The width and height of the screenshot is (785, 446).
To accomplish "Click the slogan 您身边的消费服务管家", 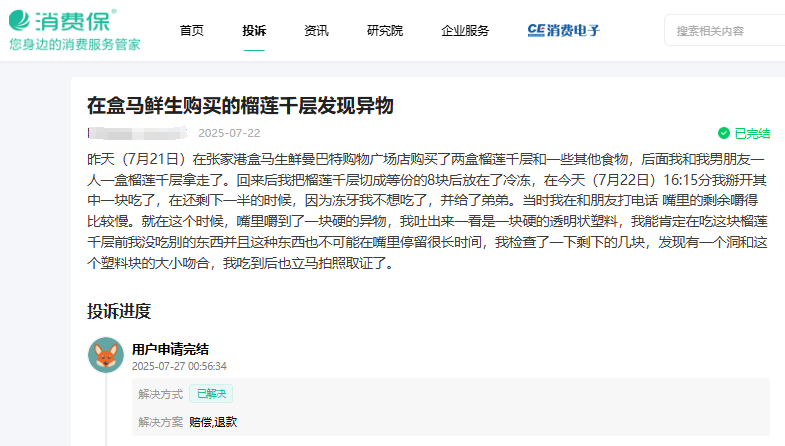I will pos(75,44).
